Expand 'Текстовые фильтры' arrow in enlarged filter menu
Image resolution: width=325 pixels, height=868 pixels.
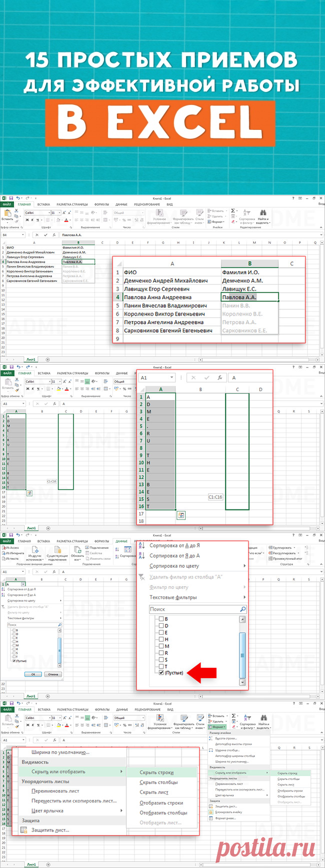[x=244, y=597]
